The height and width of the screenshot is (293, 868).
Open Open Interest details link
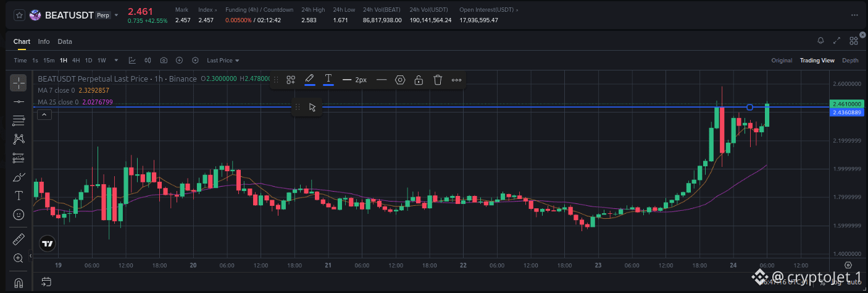(x=489, y=10)
